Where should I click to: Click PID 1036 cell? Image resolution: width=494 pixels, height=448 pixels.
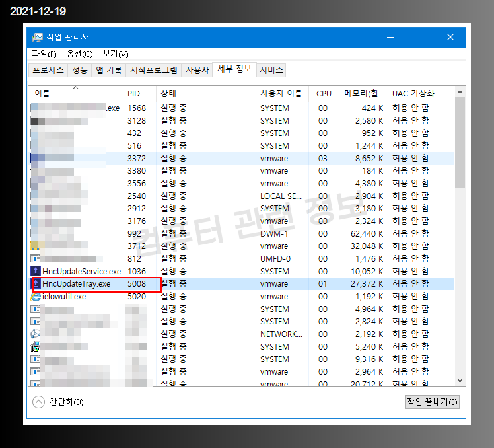[x=137, y=271]
